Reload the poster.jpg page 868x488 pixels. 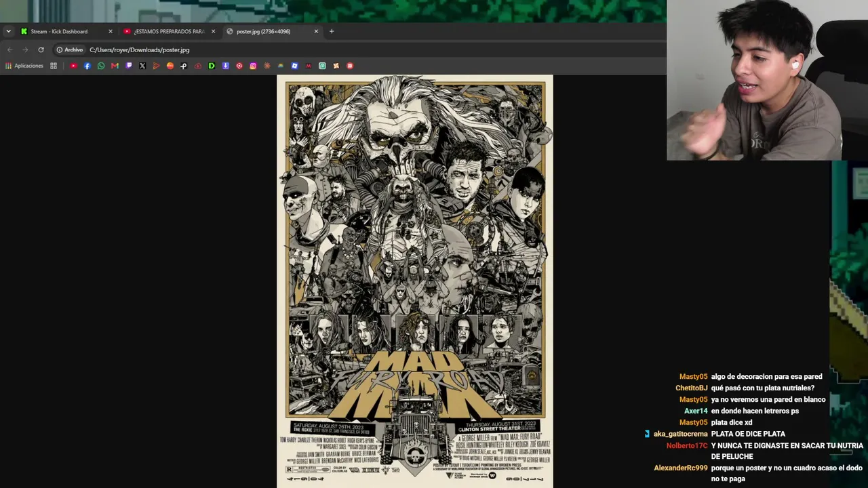[41, 49]
